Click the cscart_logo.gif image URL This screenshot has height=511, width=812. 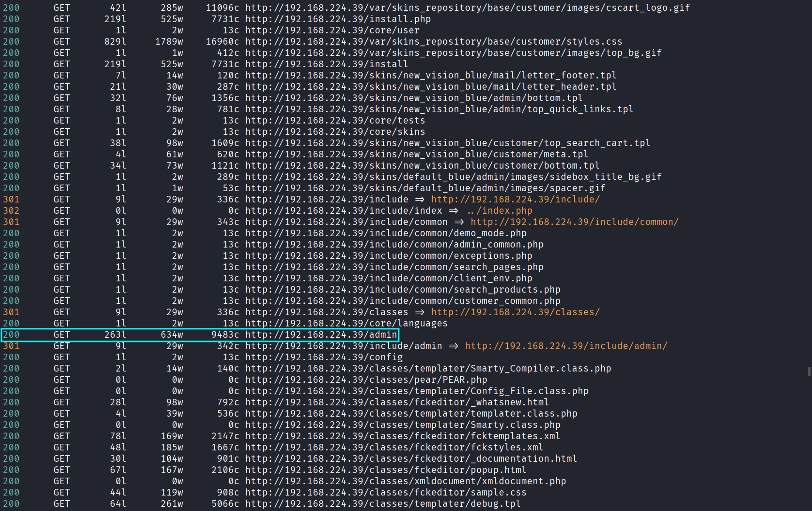(x=467, y=8)
